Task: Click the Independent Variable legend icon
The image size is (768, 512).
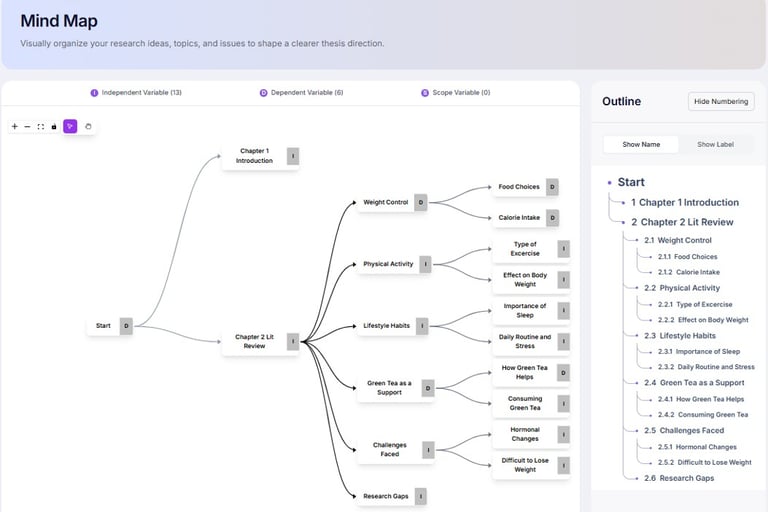Action: tap(95, 93)
